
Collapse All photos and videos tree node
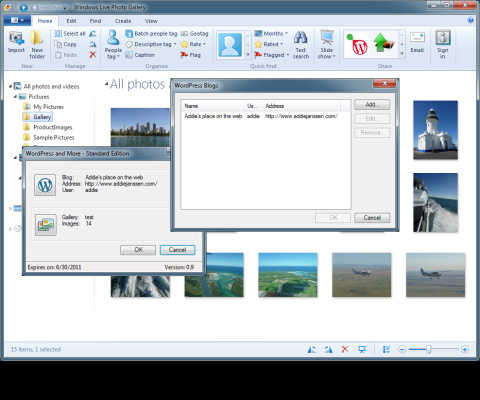10,87
